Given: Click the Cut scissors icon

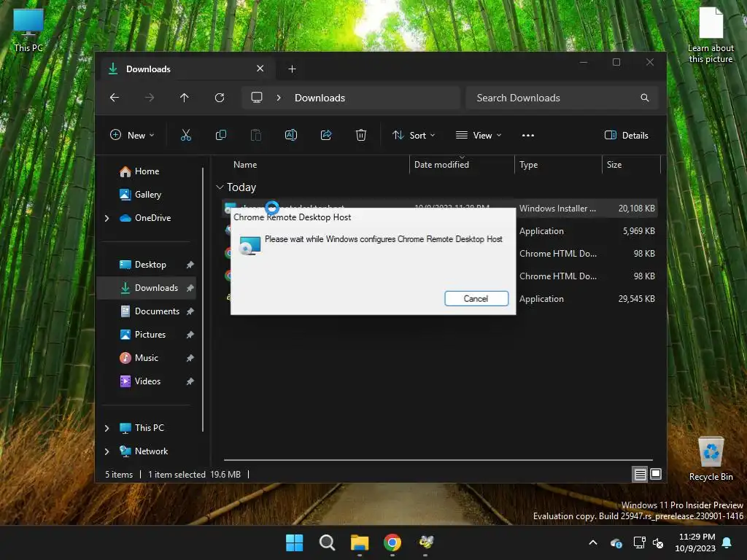Looking at the screenshot, I should click(x=186, y=135).
